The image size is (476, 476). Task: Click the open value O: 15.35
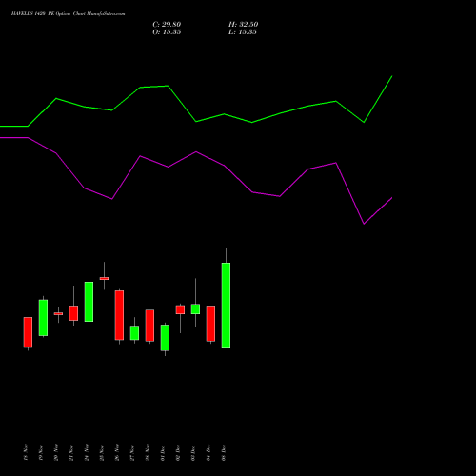click(x=167, y=32)
